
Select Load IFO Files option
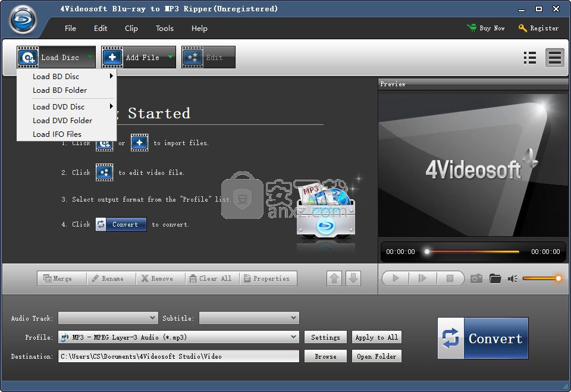[67, 134]
